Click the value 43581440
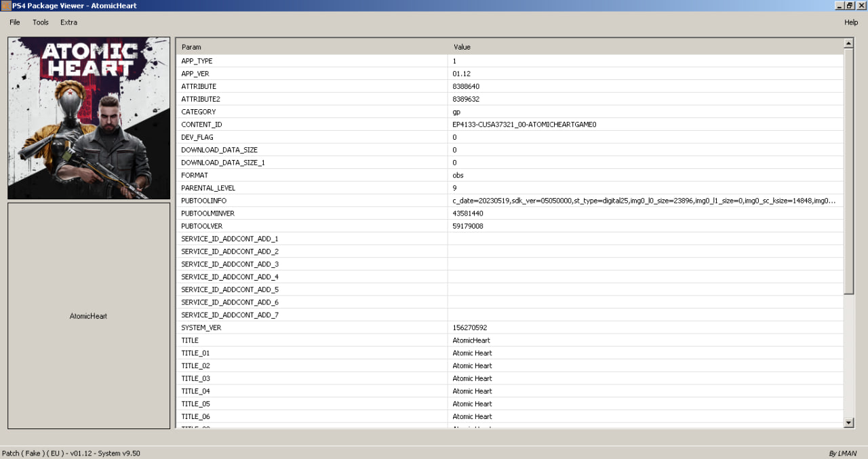Screen dimensions: 868x459 (x=468, y=214)
